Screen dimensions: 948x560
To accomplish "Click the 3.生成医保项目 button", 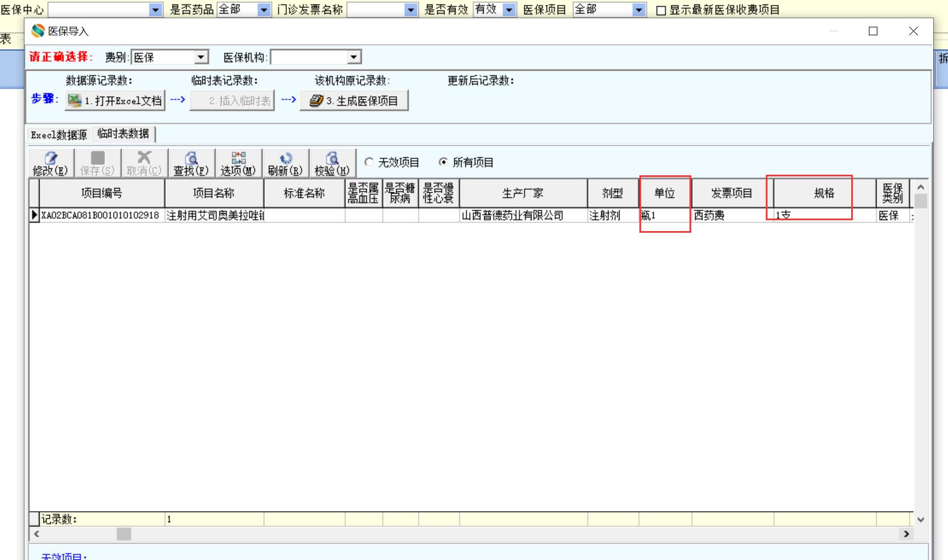I will (354, 101).
